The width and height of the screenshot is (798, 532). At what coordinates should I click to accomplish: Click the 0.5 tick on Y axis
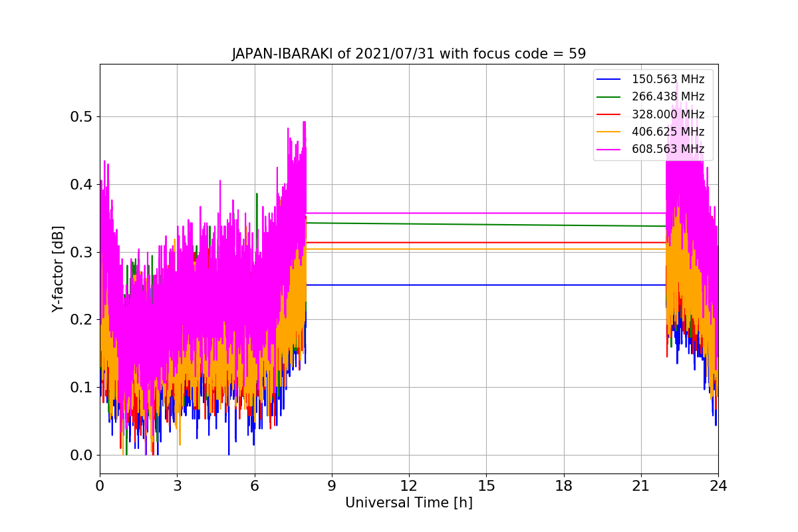[x=81, y=117]
